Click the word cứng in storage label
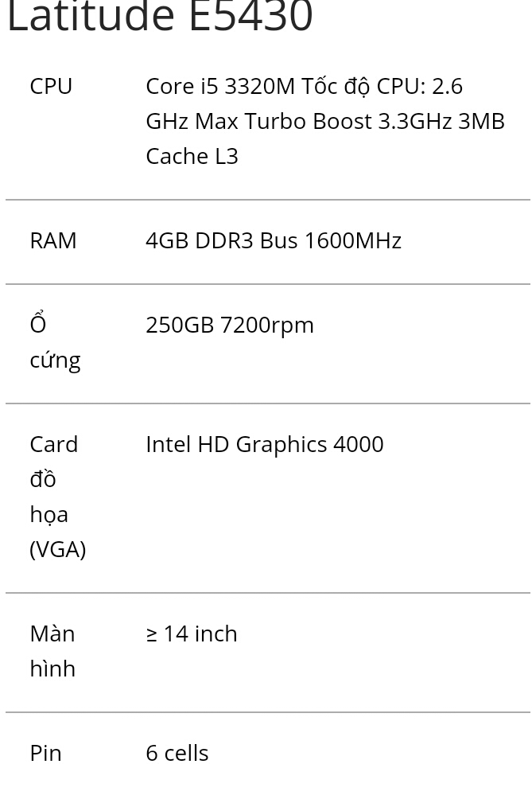 coord(55,360)
